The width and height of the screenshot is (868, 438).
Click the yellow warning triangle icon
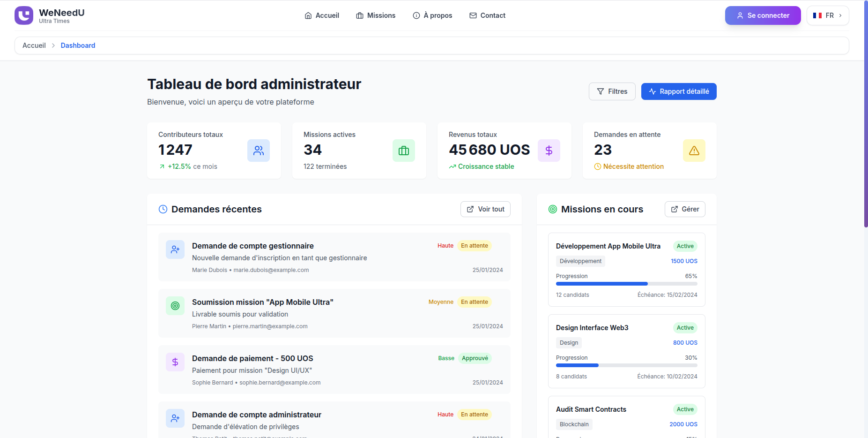[x=694, y=151]
